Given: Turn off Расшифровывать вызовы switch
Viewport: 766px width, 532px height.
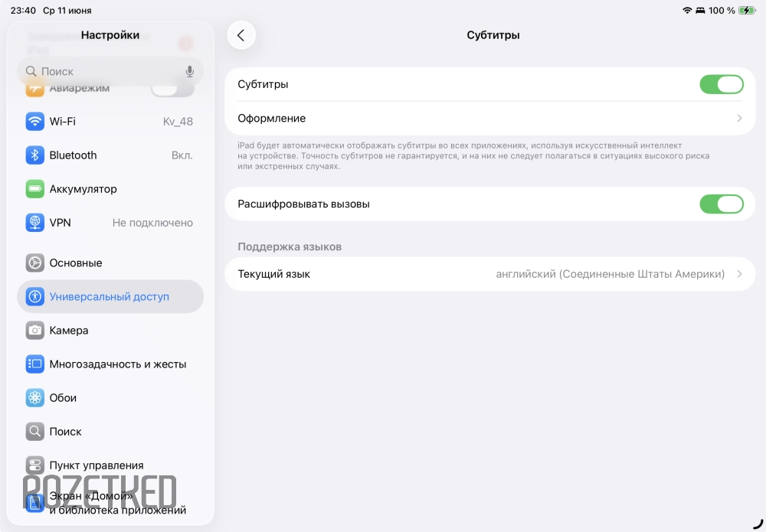Looking at the screenshot, I should coord(722,204).
